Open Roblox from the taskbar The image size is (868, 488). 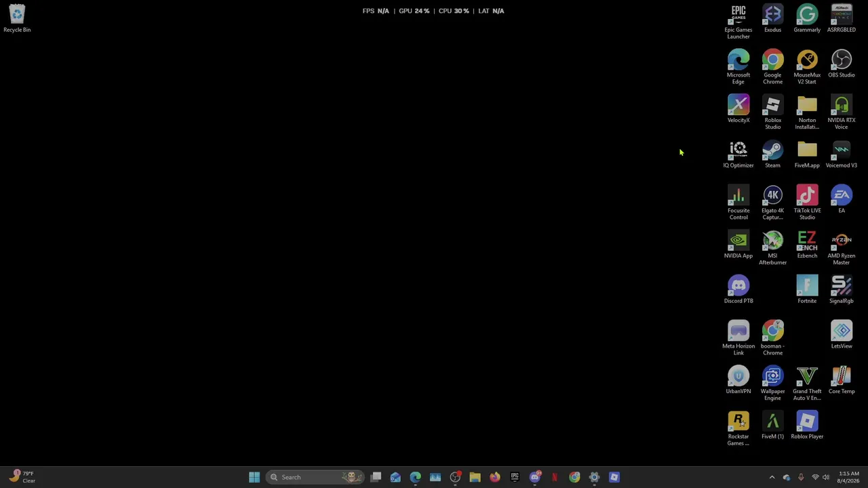click(x=614, y=477)
